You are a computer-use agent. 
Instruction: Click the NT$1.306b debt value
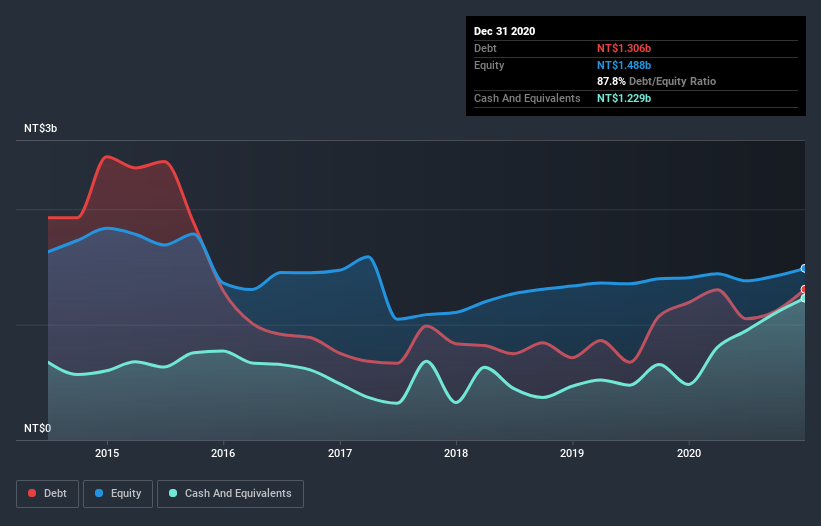tap(624, 48)
